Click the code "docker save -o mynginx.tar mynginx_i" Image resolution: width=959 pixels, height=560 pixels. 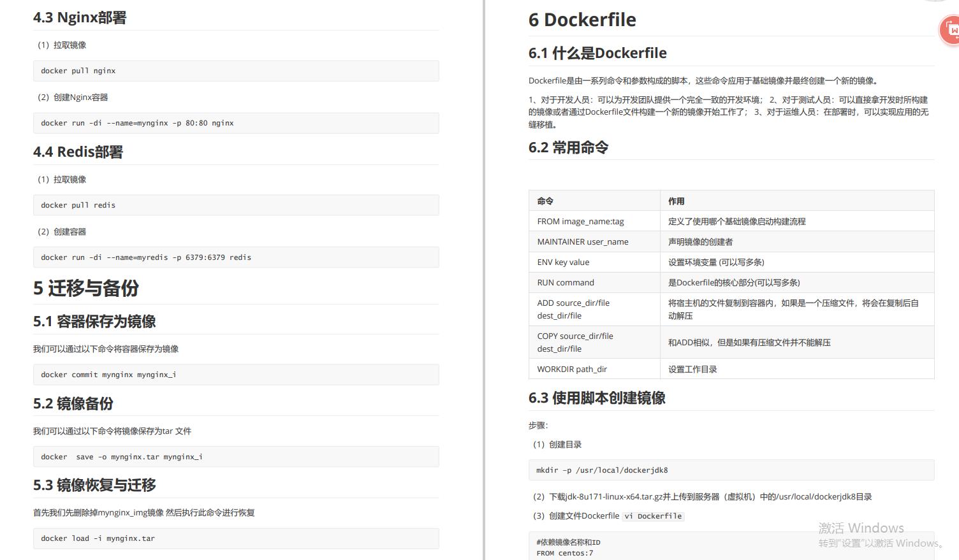point(122,457)
